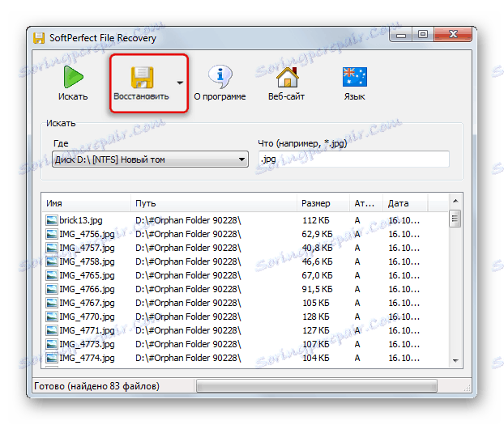Open the О программе info icon
Viewport: 504px width, 425px height.
click(220, 76)
